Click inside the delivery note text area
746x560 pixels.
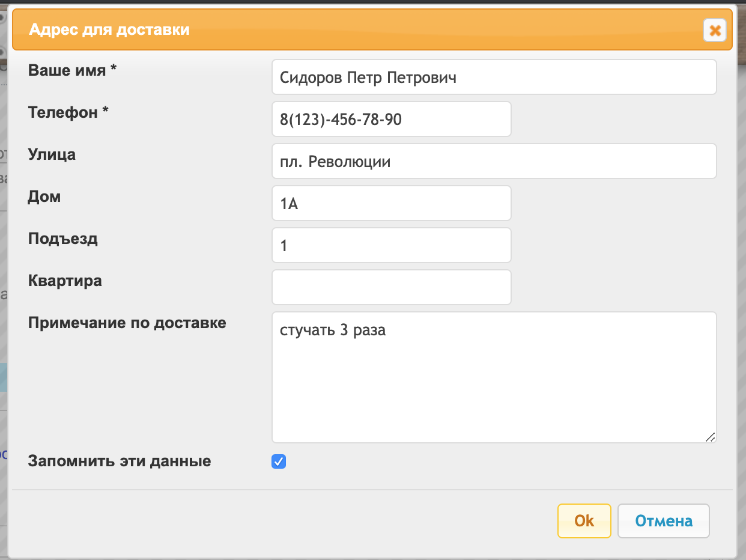[x=494, y=377]
